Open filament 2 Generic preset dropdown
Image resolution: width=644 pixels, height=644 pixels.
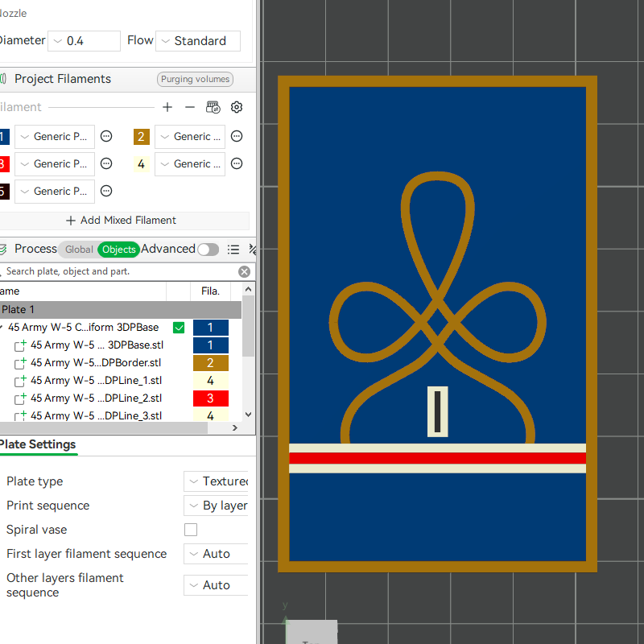190,136
